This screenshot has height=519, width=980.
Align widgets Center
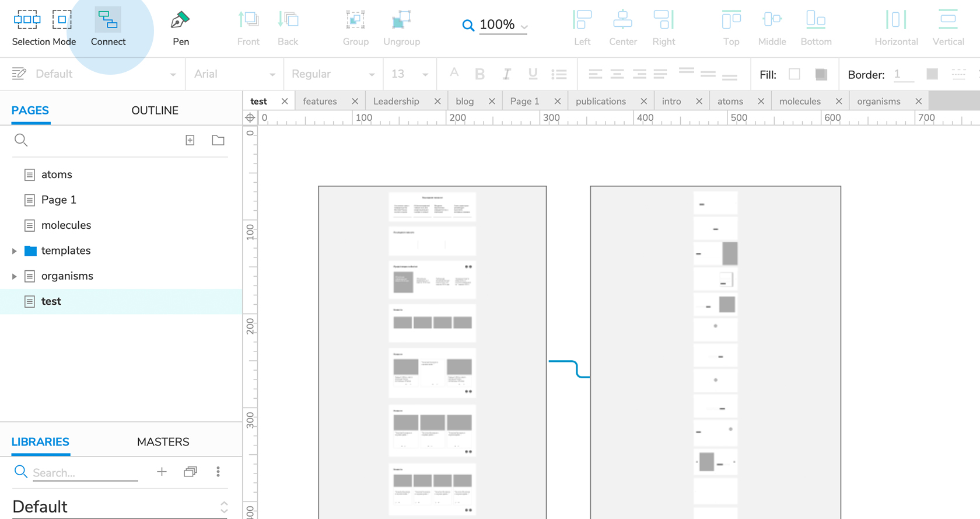pos(622,27)
